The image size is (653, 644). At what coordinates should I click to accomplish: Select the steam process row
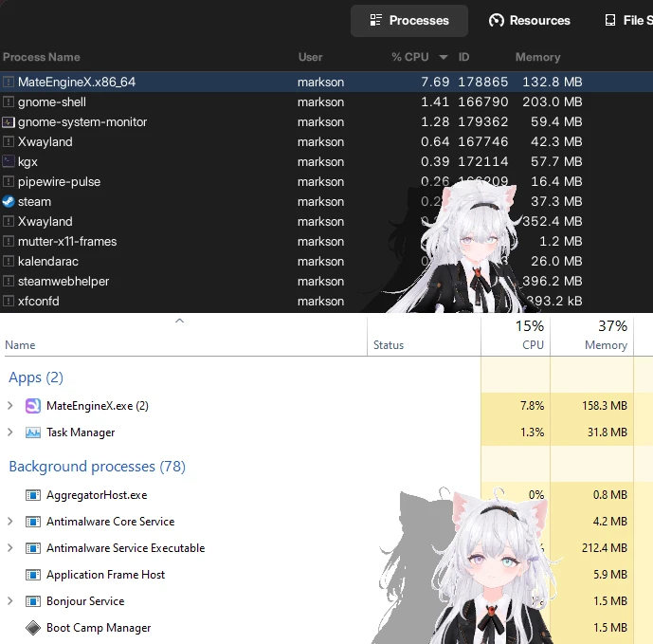326,201
